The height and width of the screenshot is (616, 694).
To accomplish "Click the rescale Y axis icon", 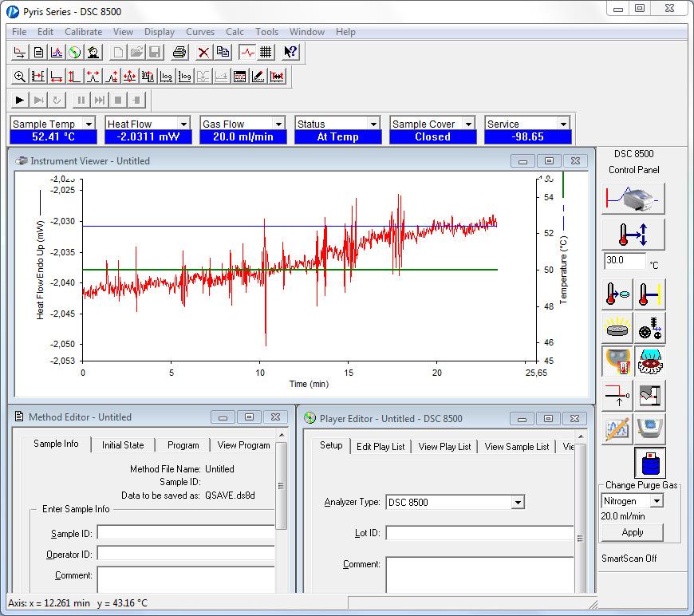I will click(x=74, y=77).
